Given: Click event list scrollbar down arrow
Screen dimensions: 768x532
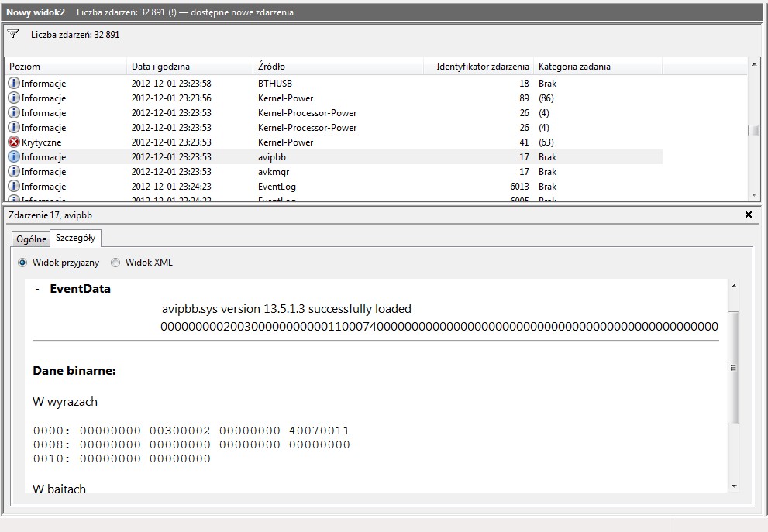Looking at the screenshot, I should [x=754, y=195].
